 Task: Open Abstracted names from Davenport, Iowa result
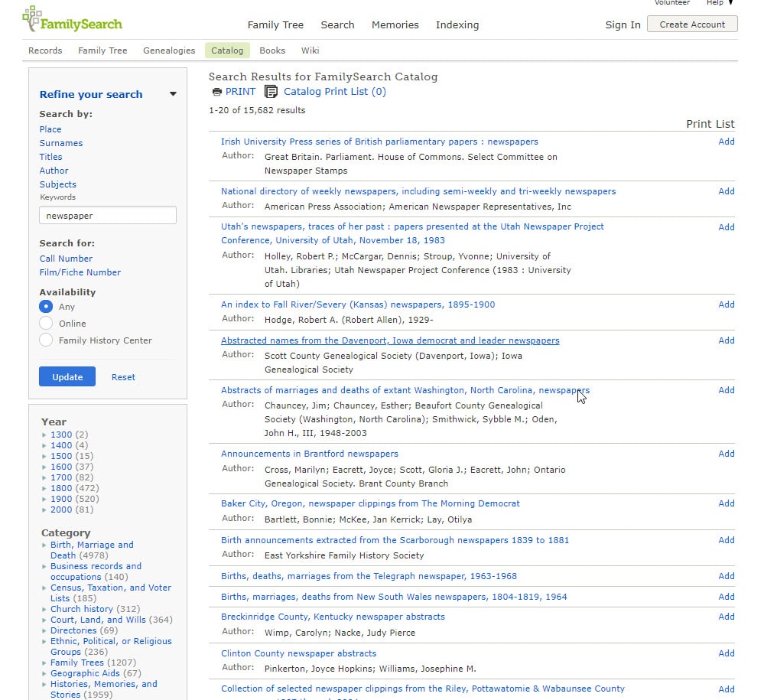click(390, 340)
